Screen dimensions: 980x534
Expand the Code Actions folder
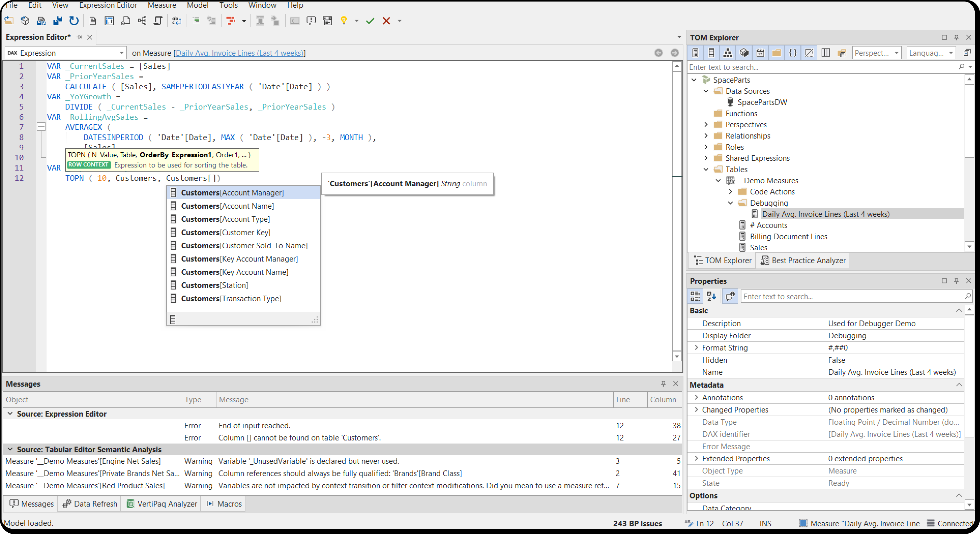click(x=730, y=192)
